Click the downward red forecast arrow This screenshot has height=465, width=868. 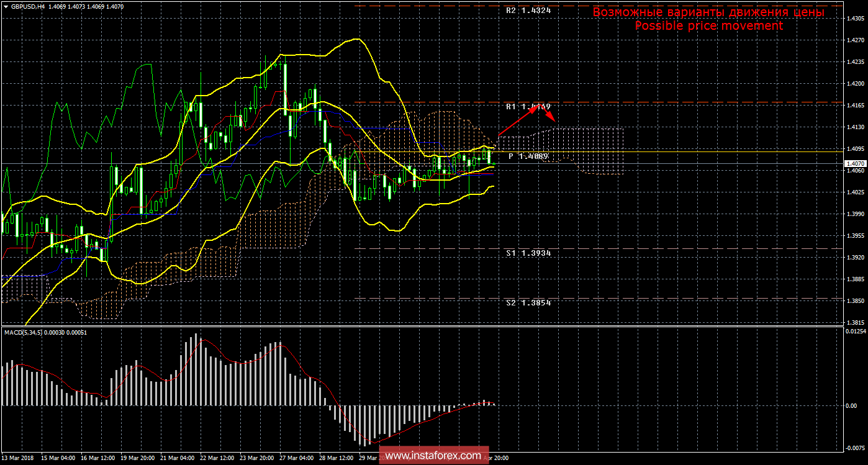[549, 115]
